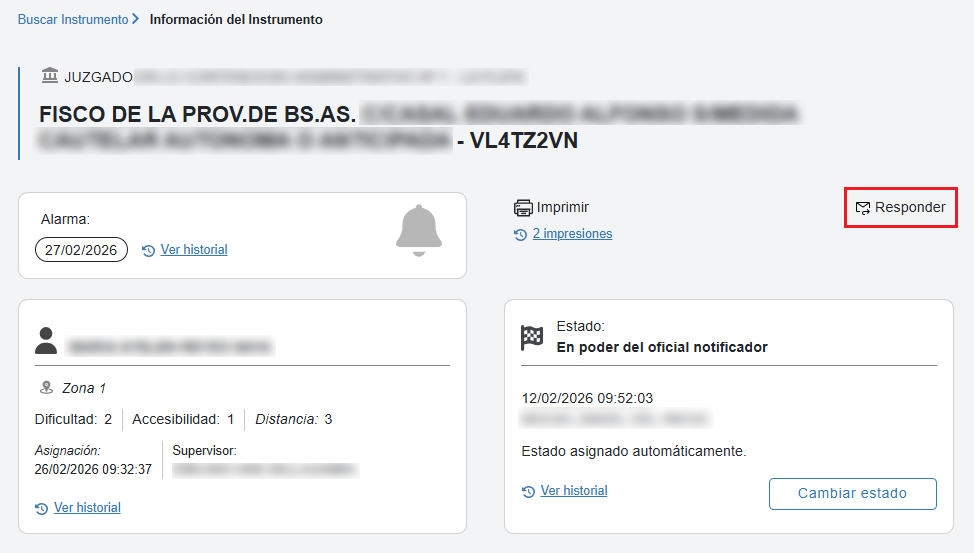The image size is (974, 553).
Task: Click the Responder button
Action: [901, 208]
